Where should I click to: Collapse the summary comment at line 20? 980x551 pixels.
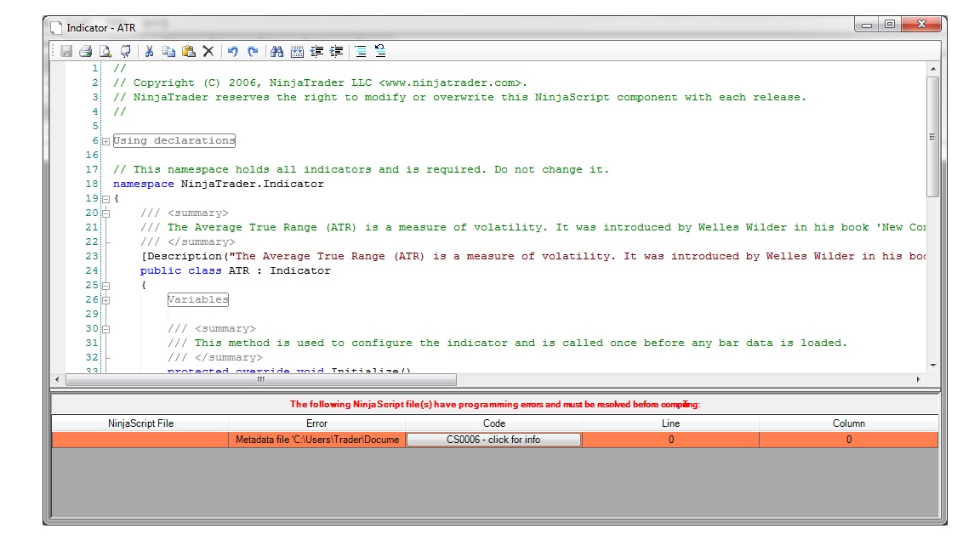point(106,213)
